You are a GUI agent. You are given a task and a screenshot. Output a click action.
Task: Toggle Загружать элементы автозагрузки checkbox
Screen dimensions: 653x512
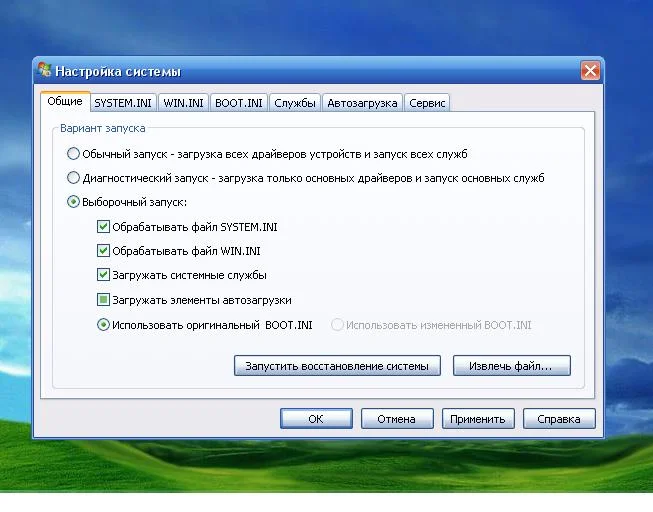pyautogui.click(x=103, y=300)
